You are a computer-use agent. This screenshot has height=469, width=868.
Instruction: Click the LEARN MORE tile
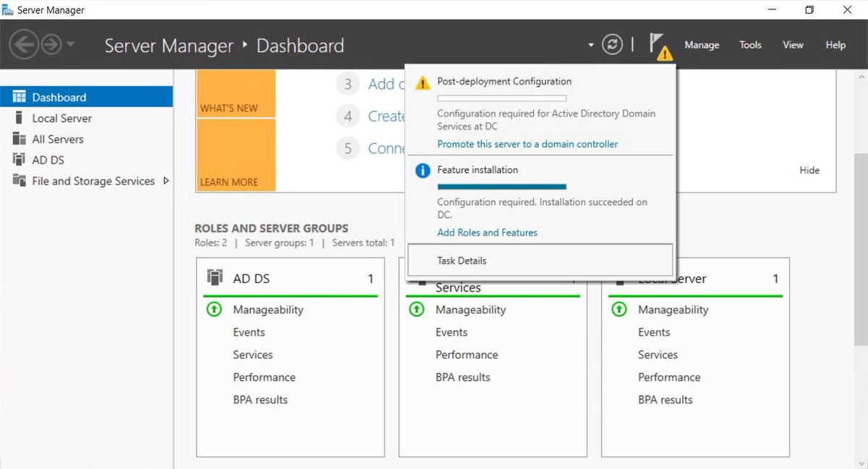tap(236, 155)
